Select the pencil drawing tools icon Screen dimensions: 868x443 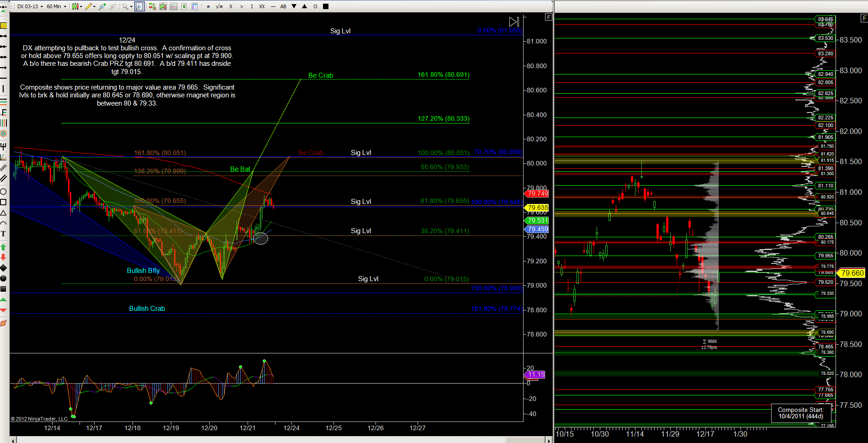point(90,6)
